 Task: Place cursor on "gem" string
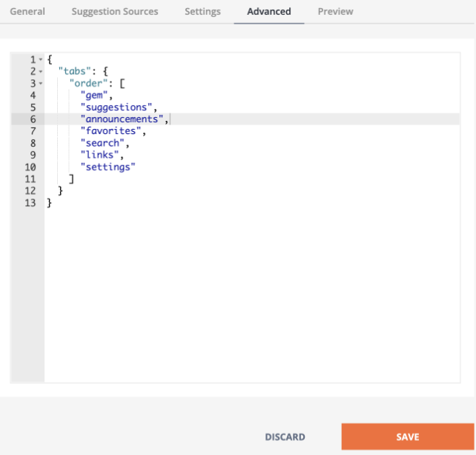pyautogui.click(x=94, y=96)
